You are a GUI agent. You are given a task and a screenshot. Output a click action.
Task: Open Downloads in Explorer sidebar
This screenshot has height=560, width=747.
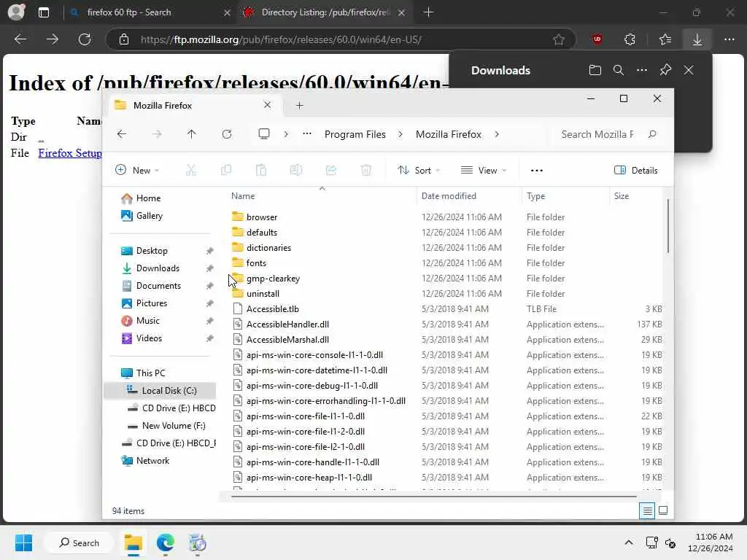[x=158, y=268]
